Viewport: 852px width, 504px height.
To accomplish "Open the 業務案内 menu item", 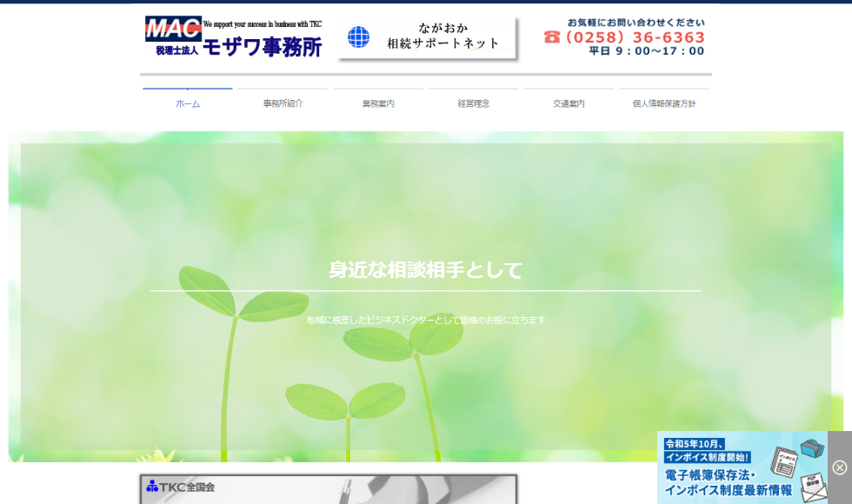I will (378, 103).
